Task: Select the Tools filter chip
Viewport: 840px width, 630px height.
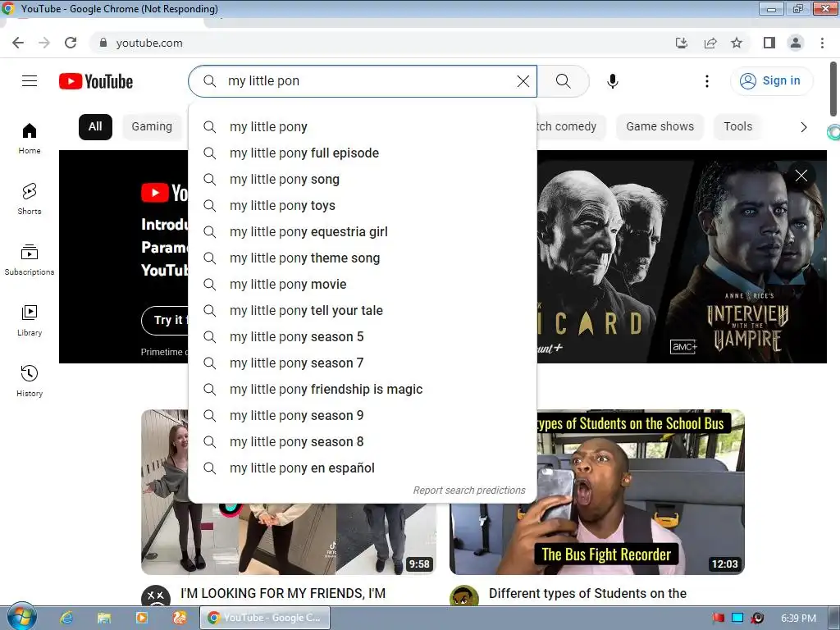Action: (x=737, y=127)
